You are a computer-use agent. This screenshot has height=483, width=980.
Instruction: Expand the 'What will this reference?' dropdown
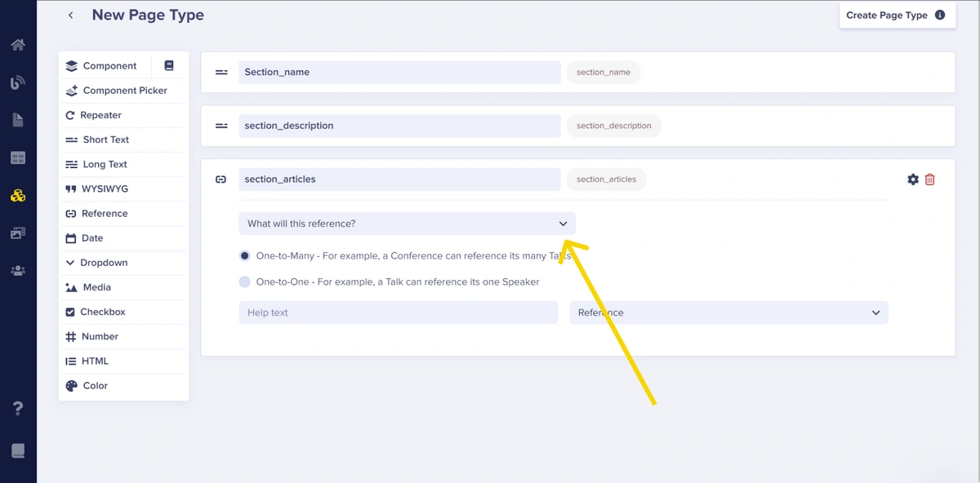click(407, 224)
